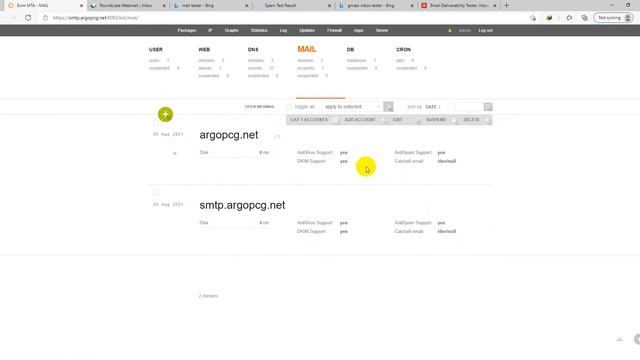Open the Apps menu item

click(x=358, y=30)
